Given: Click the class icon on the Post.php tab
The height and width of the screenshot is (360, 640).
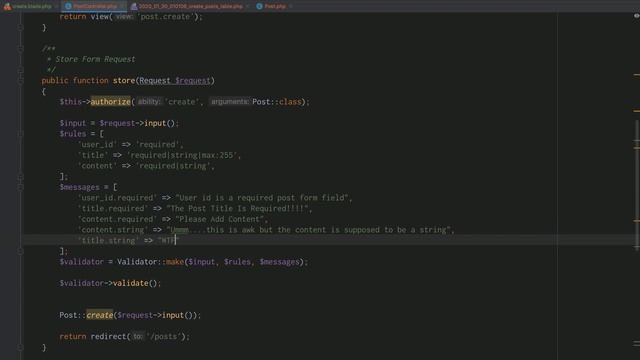Looking at the screenshot, I should pos(259,6).
